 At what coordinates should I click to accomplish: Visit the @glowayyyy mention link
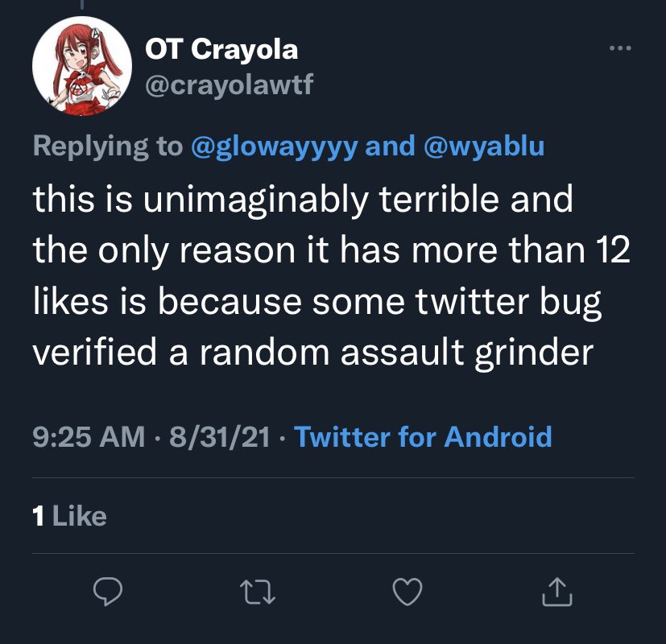point(274,147)
